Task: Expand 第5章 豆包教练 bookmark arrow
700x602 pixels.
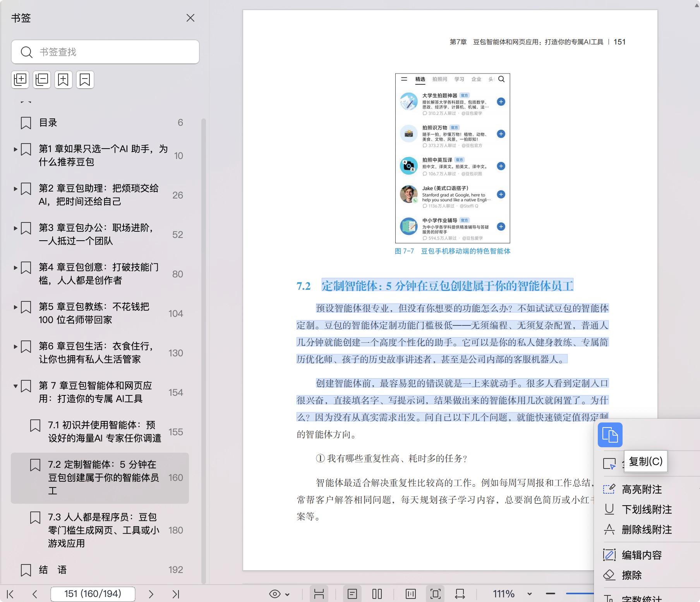Action: click(15, 307)
